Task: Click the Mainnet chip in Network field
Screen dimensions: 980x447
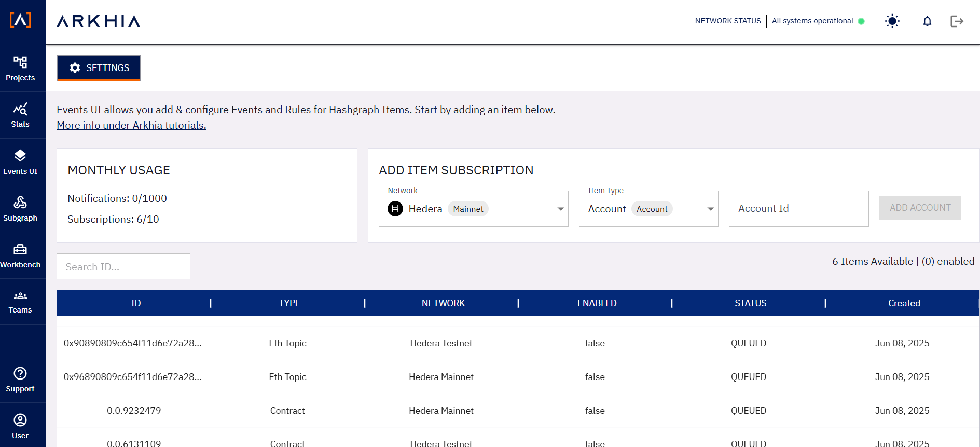Action: click(x=468, y=209)
